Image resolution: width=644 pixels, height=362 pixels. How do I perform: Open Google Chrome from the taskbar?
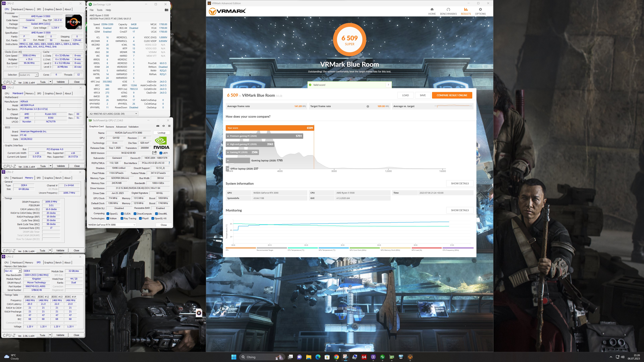[336, 357]
